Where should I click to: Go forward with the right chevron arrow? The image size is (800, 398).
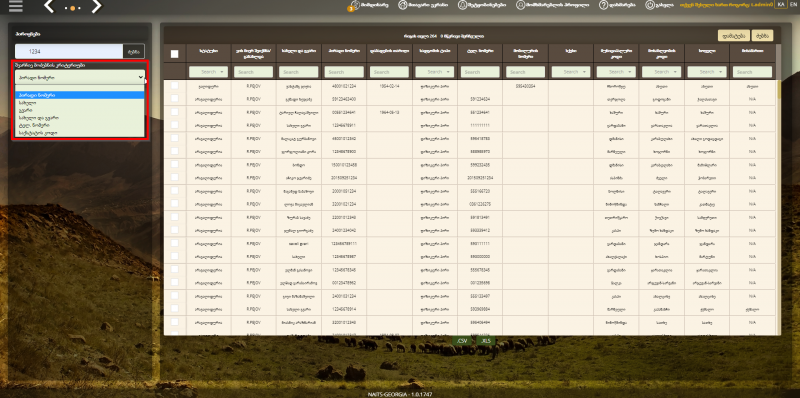tap(96, 7)
